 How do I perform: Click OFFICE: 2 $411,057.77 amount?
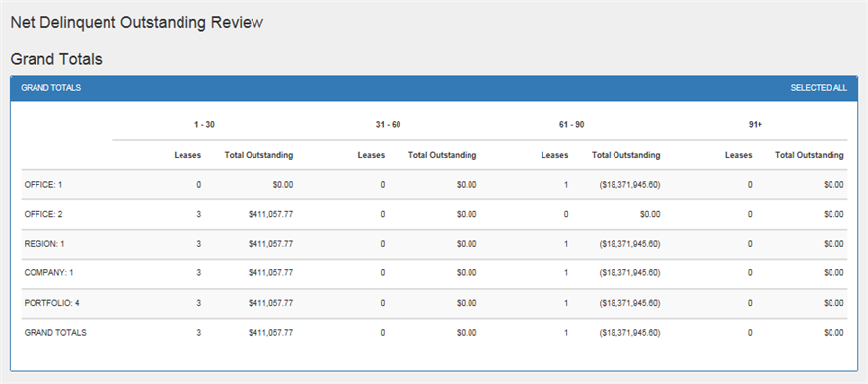coord(270,214)
